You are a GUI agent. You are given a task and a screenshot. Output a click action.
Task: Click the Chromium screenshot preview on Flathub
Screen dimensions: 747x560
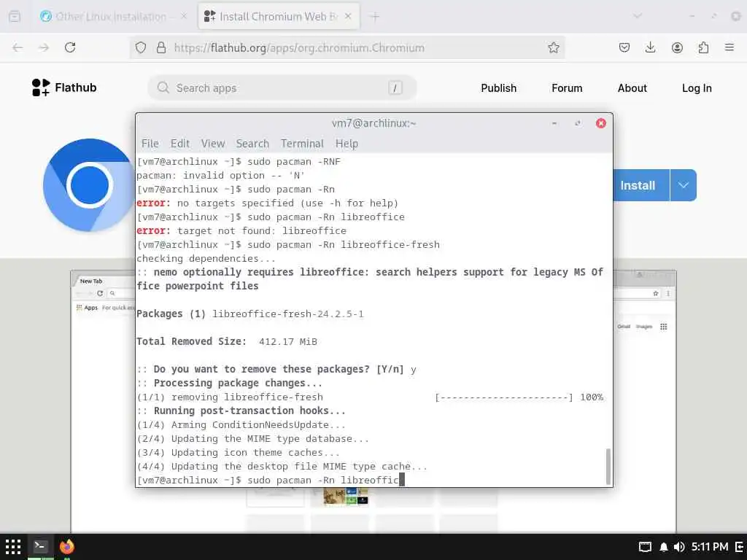coord(373,402)
